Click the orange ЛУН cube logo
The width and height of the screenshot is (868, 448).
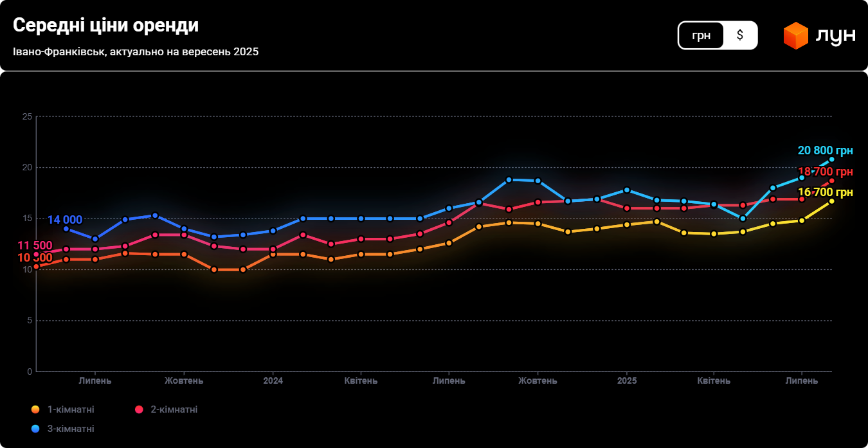pos(795,35)
